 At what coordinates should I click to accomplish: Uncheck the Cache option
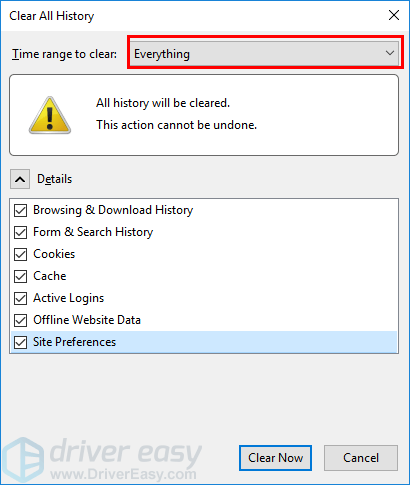(x=21, y=276)
